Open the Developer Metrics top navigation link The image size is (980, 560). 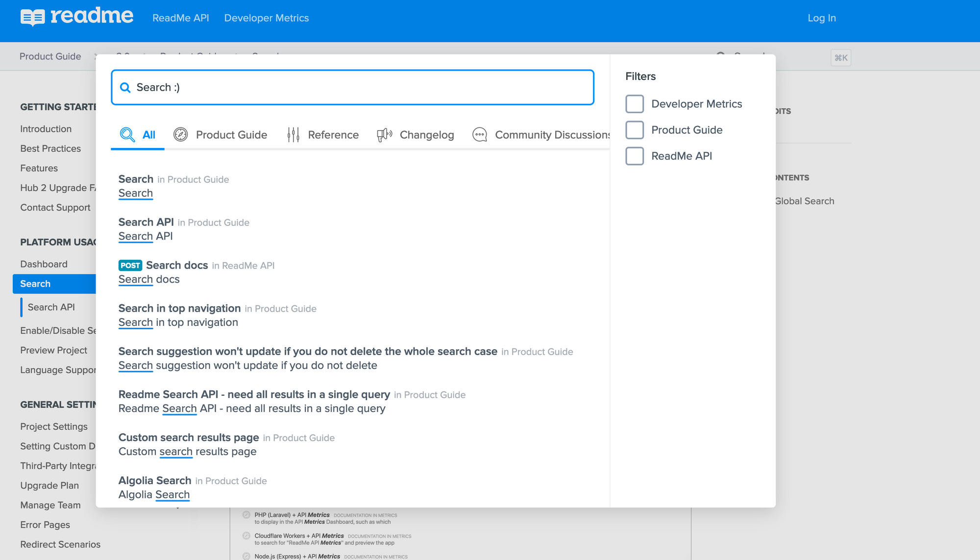pos(266,18)
